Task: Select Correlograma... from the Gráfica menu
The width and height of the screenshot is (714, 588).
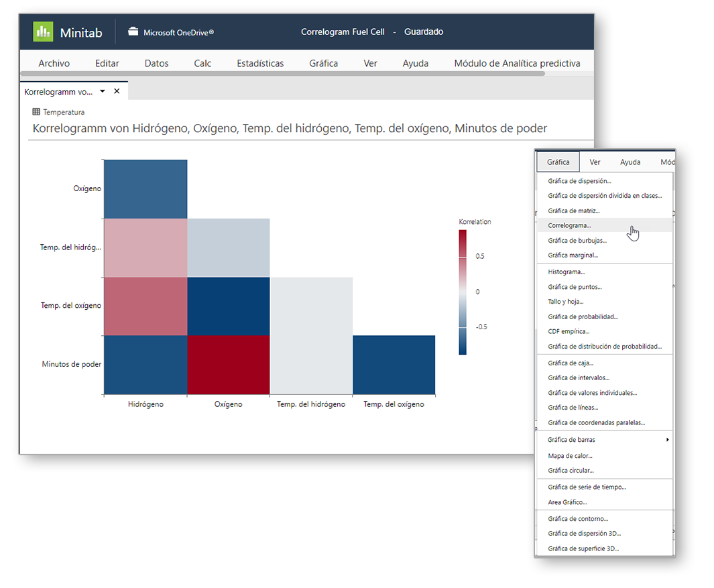Action: coord(569,225)
